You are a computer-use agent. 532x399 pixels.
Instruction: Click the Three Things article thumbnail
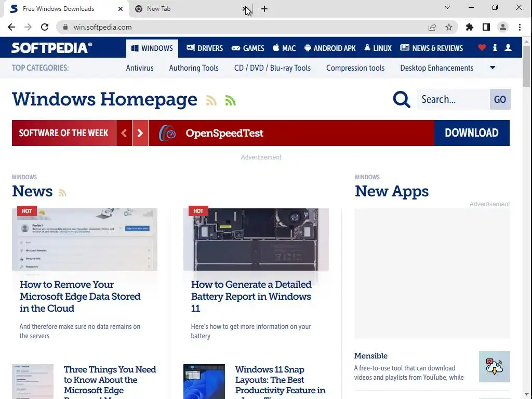(33, 381)
